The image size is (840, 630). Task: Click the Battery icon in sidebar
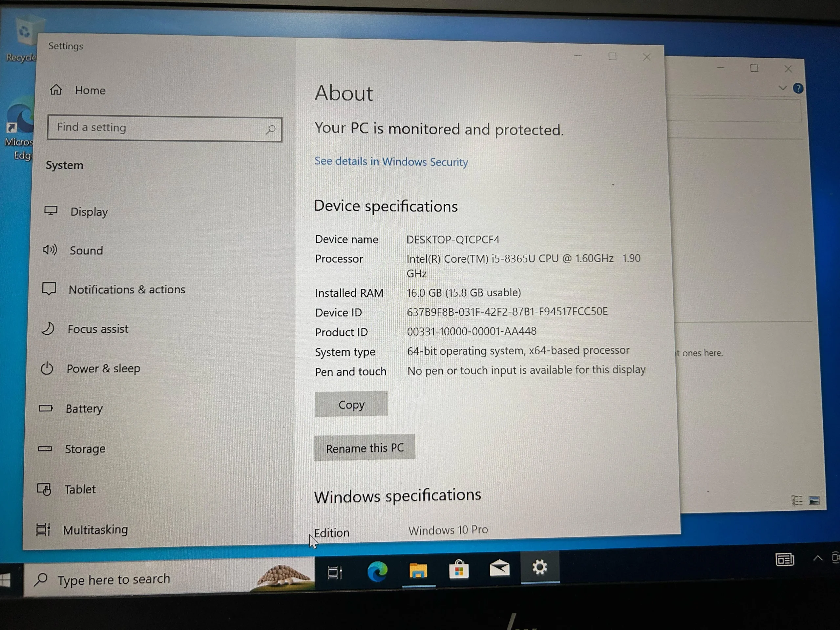(46, 408)
